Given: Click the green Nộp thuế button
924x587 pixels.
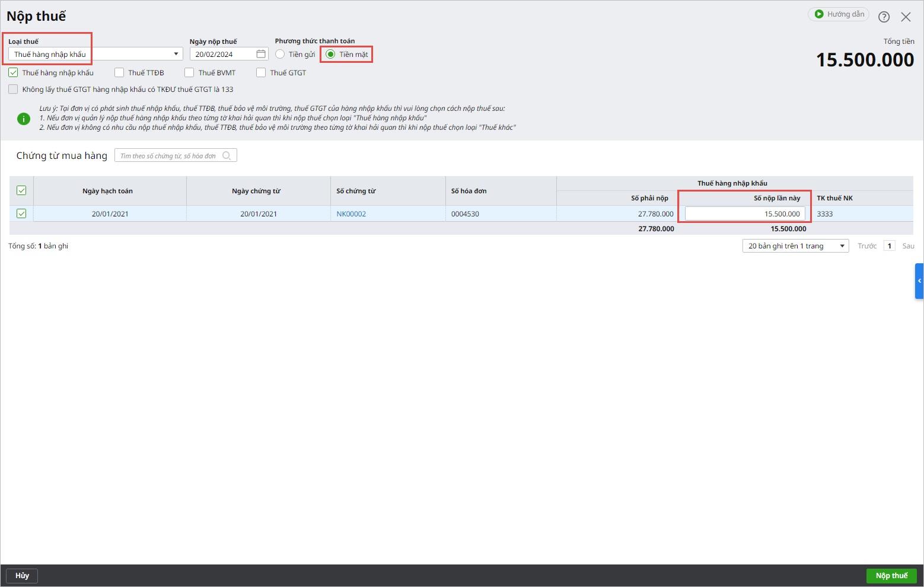Looking at the screenshot, I should pyautogui.click(x=891, y=576).
